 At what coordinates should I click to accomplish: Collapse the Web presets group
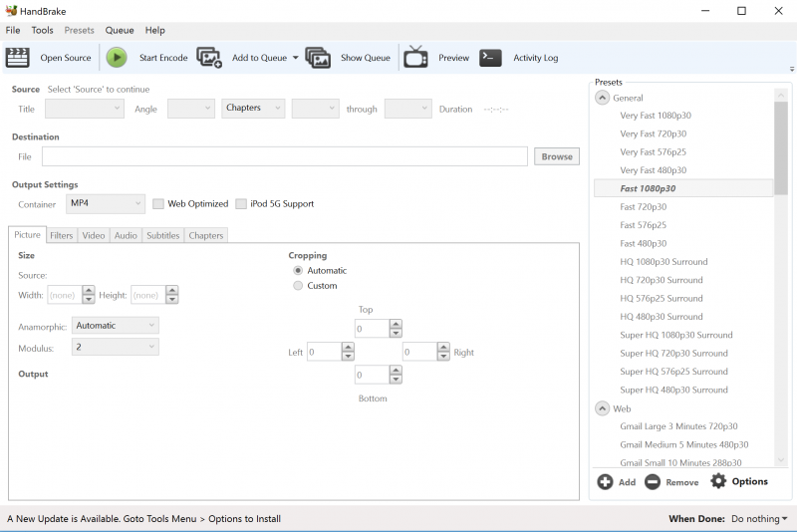pos(602,408)
